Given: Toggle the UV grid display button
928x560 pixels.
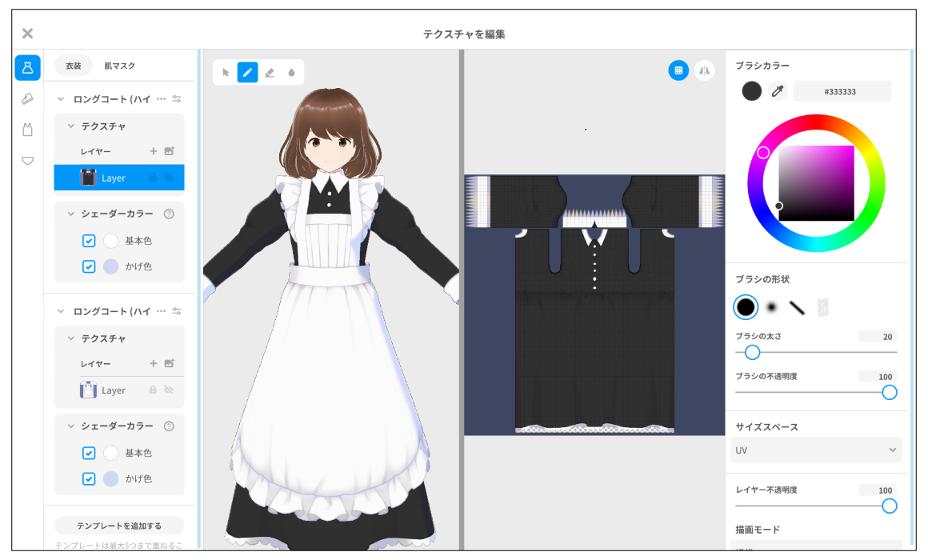Looking at the screenshot, I should point(678,70).
